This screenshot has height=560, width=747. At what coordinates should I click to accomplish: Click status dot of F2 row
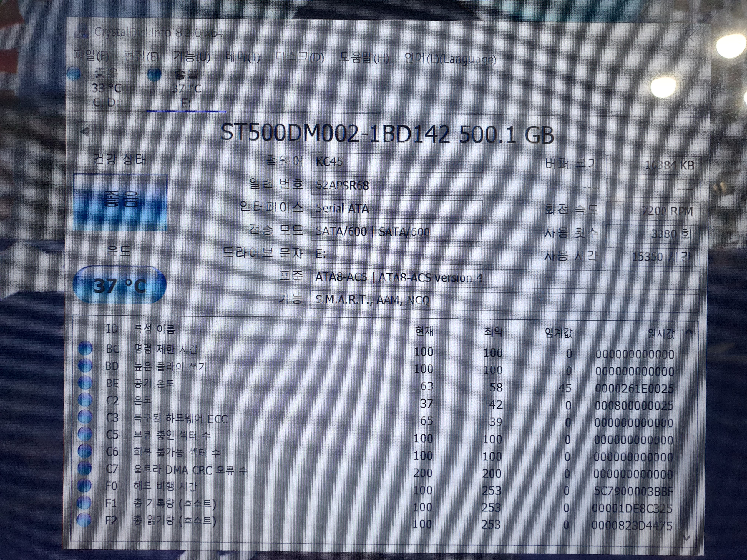click(84, 520)
